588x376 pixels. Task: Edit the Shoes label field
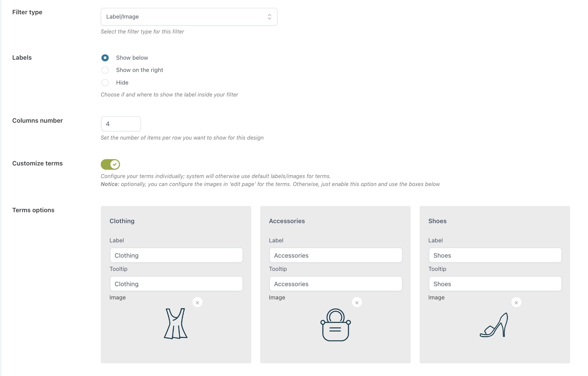[x=495, y=255]
